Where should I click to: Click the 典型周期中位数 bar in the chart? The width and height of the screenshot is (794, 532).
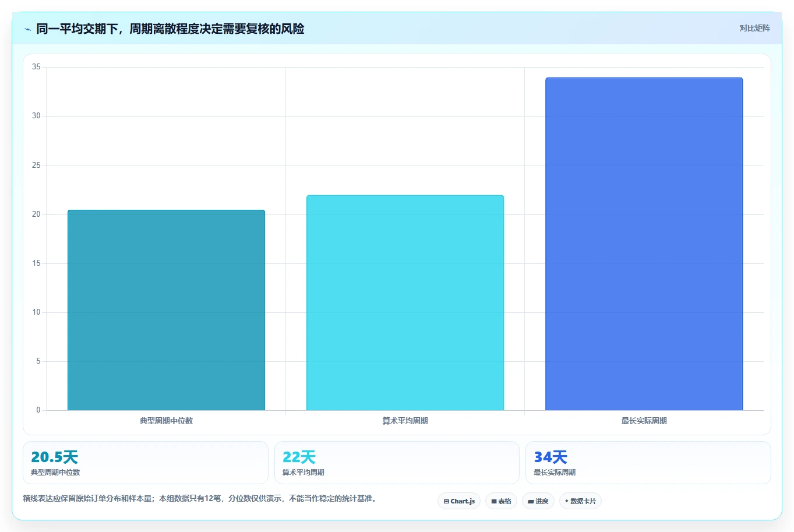point(166,310)
